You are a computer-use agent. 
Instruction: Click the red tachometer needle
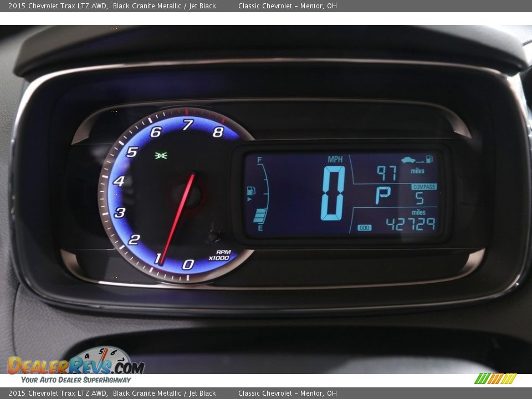(x=177, y=219)
